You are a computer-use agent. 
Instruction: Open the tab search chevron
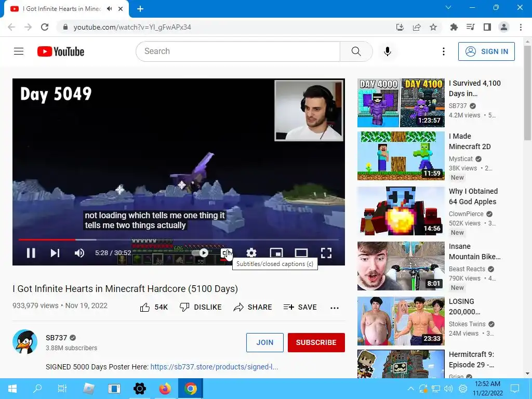click(448, 7)
